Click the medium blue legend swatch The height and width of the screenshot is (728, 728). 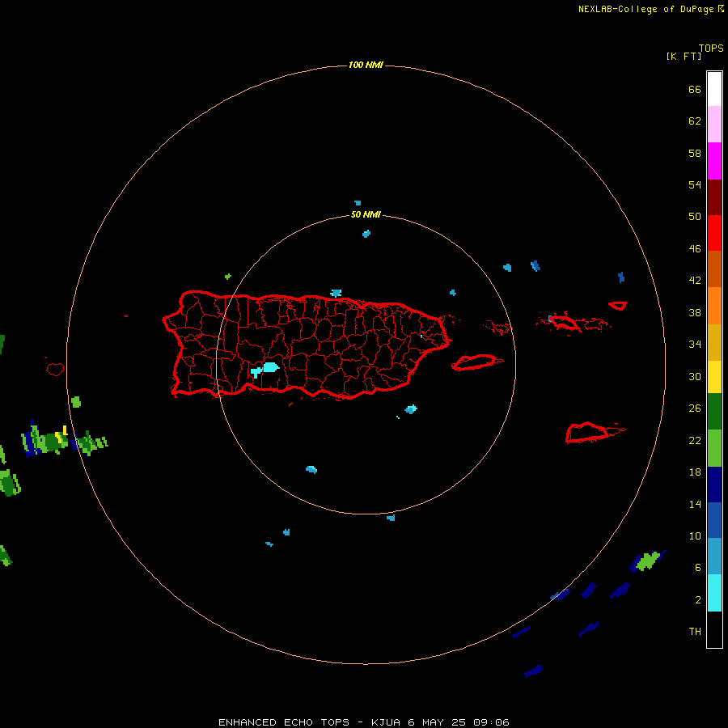coord(714,520)
